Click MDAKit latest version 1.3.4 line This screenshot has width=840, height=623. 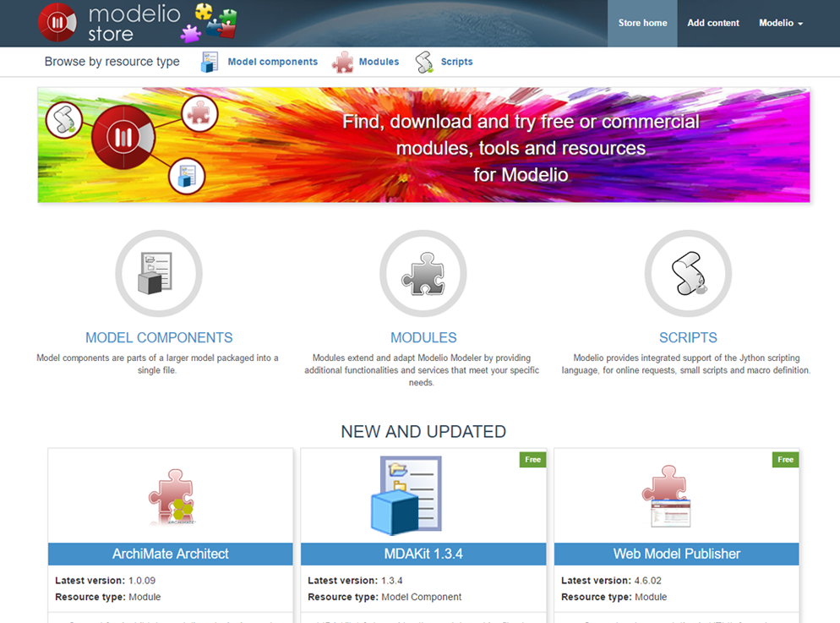tap(355, 581)
